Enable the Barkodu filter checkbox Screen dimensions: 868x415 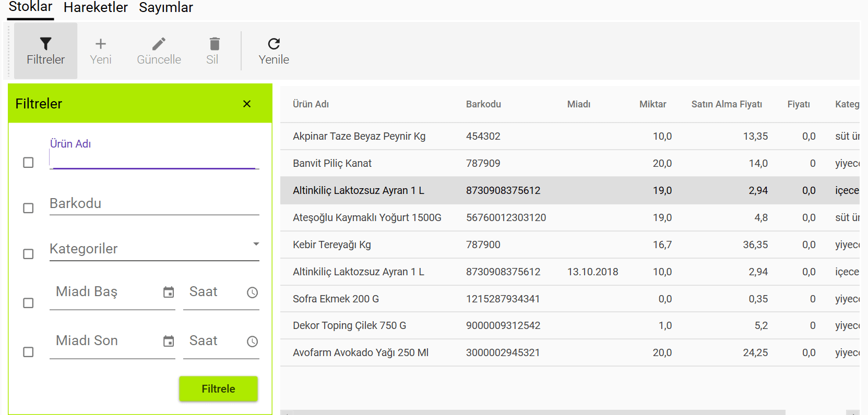29,208
